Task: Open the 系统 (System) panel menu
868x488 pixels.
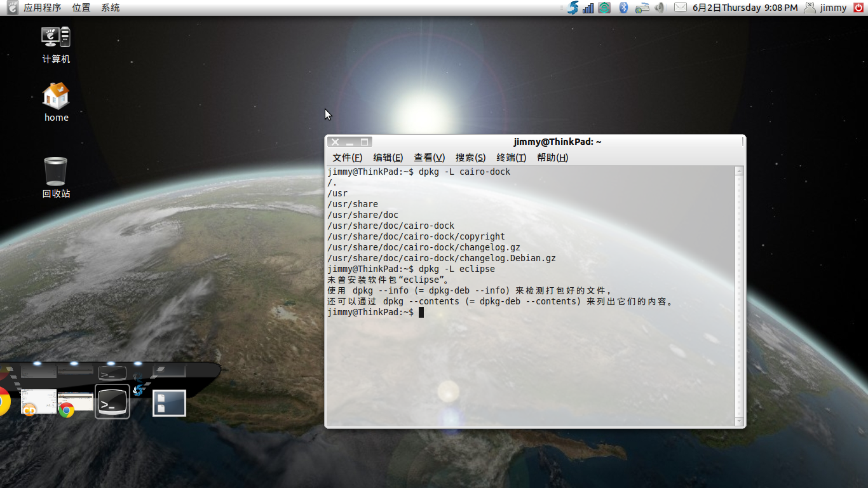Action: pos(111,8)
